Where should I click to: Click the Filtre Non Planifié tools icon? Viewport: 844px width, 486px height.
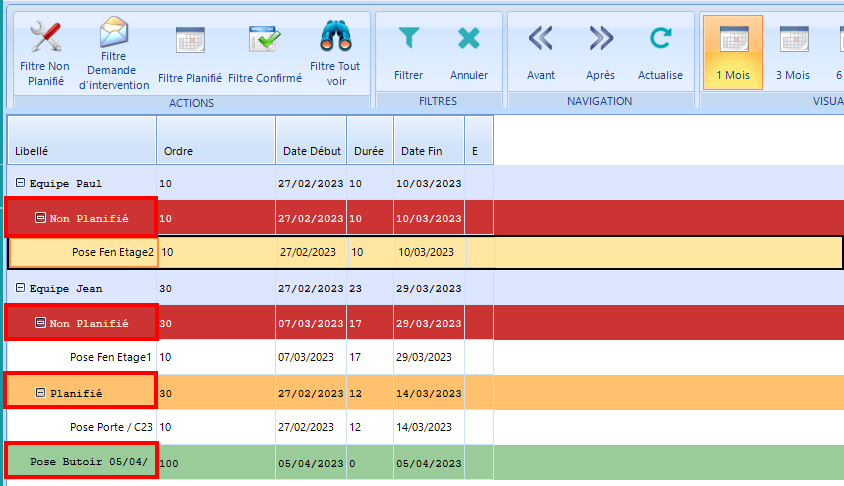(x=46, y=38)
